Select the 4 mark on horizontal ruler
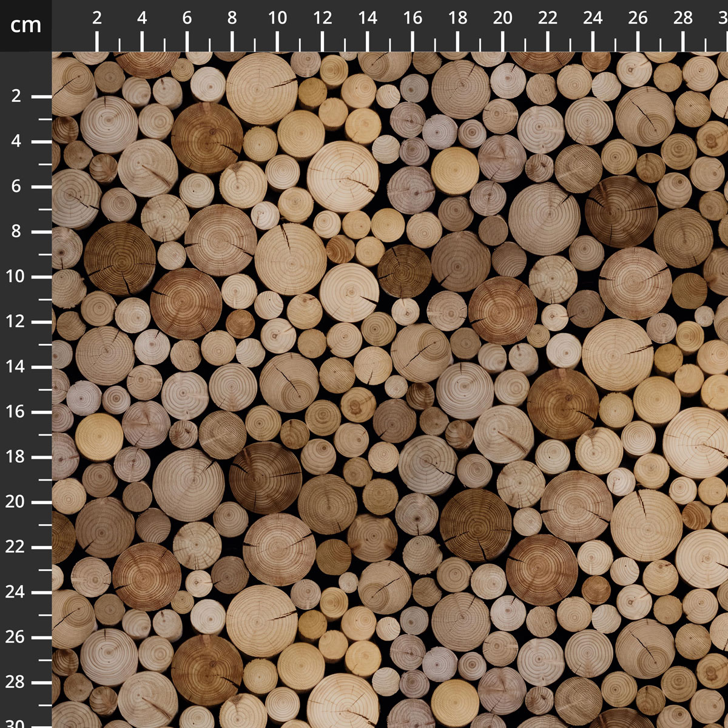 coord(142,18)
